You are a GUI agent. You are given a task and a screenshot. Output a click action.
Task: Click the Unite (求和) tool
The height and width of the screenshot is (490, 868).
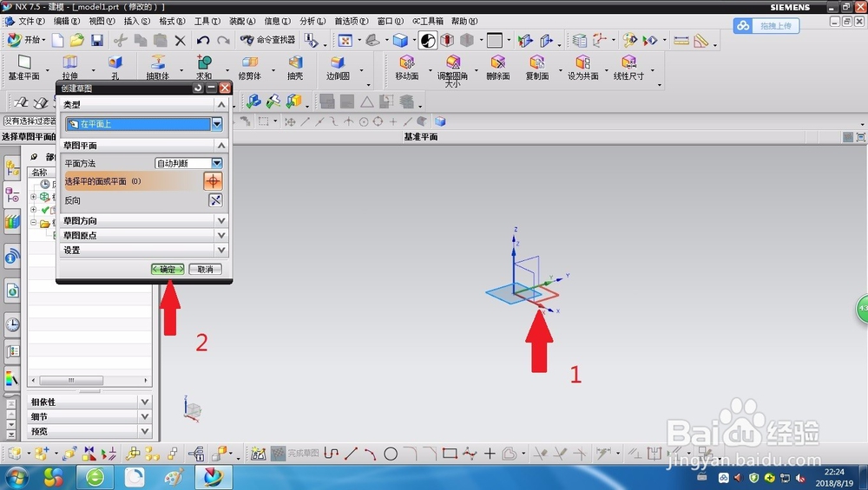(x=204, y=68)
